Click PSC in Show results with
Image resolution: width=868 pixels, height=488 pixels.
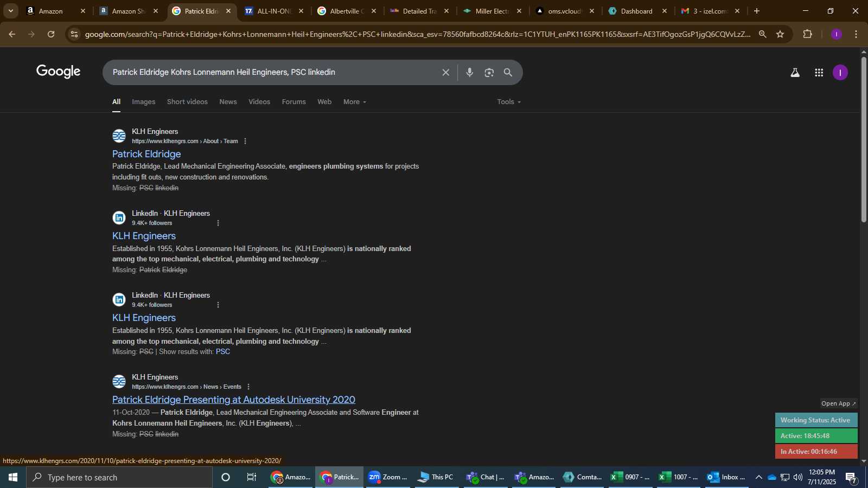[223, 352]
